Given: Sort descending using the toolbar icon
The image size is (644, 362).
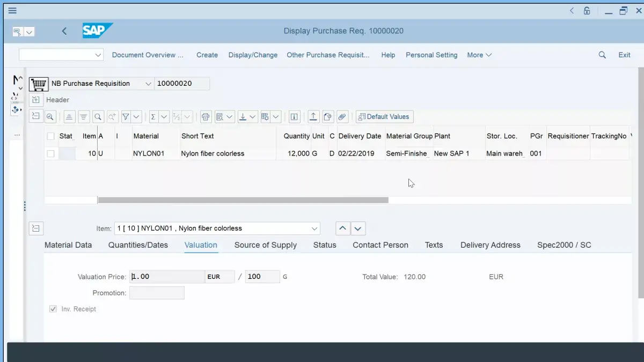Looking at the screenshot, I should tap(84, 116).
